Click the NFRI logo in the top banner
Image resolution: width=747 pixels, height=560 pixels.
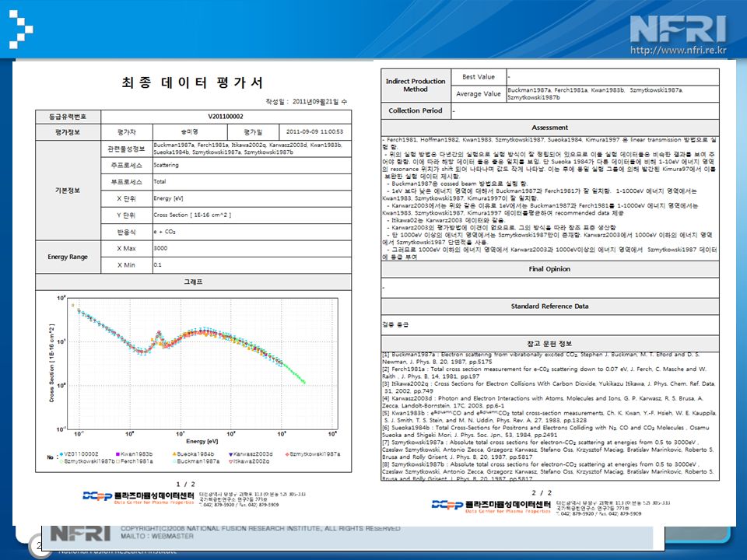point(679,29)
